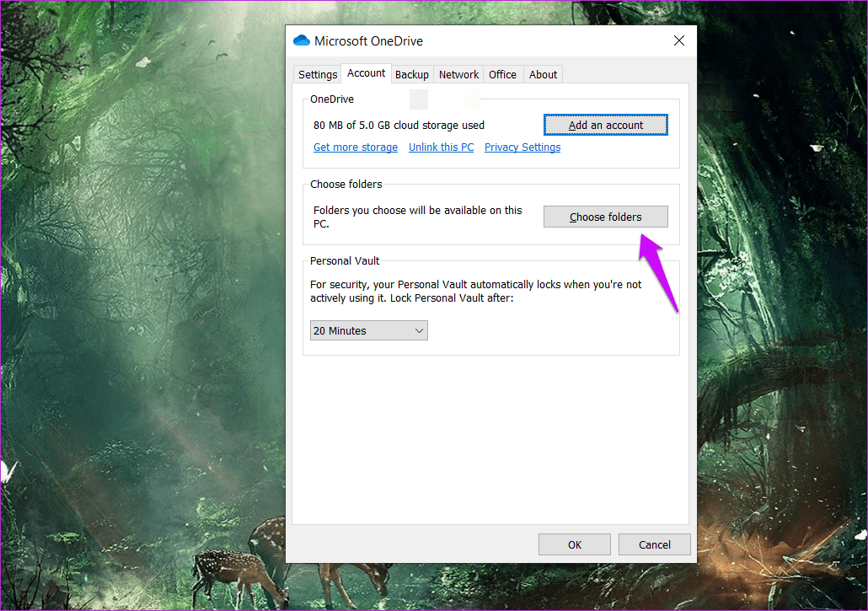Click the Microsoft OneDrive title bar text
The width and height of the screenshot is (868, 611).
coord(368,41)
